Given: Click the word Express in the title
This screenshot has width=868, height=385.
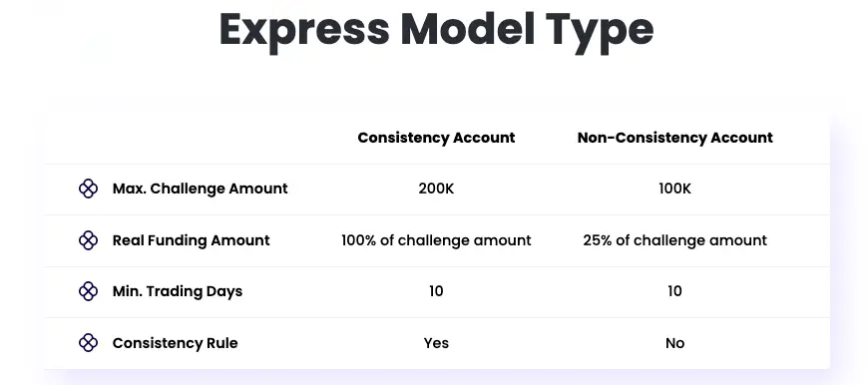Looking at the screenshot, I should tap(304, 32).
